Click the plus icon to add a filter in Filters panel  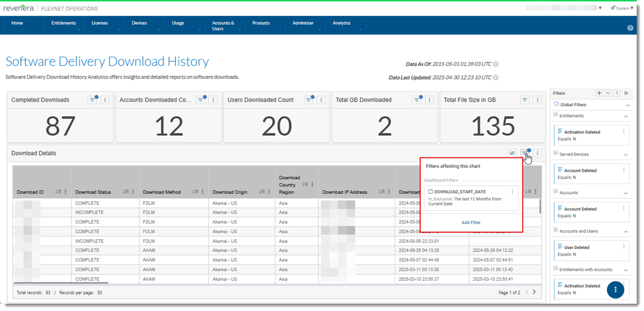coord(599,93)
